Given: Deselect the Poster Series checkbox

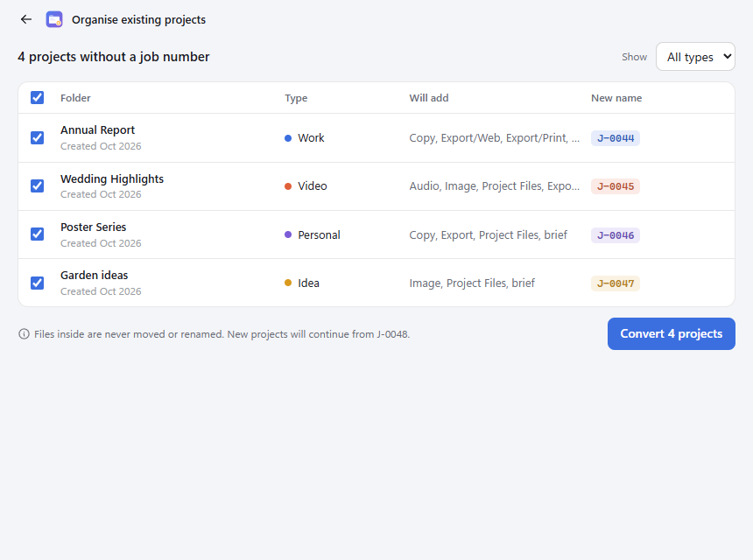Looking at the screenshot, I should tap(37, 234).
